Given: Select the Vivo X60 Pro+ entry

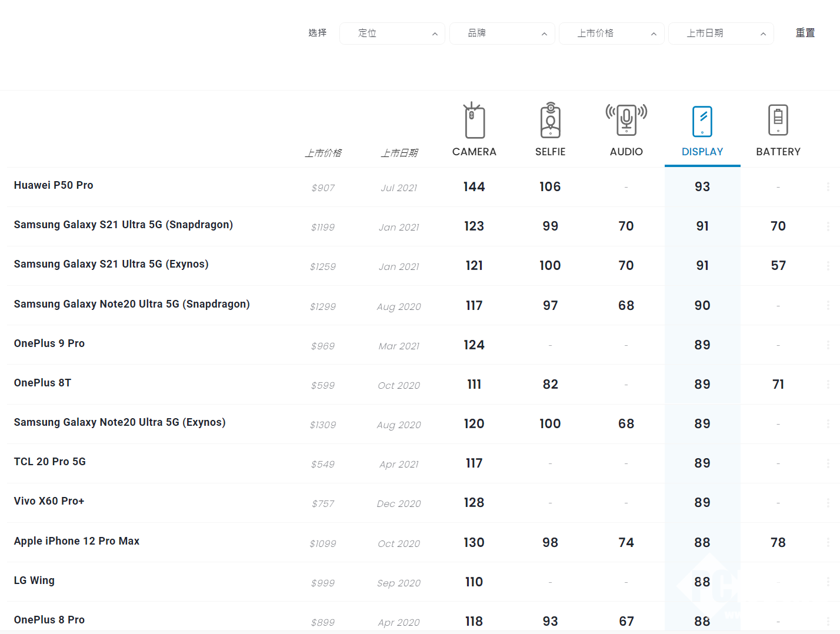Looking at the screenshot, I should click(x=49, y=501).
